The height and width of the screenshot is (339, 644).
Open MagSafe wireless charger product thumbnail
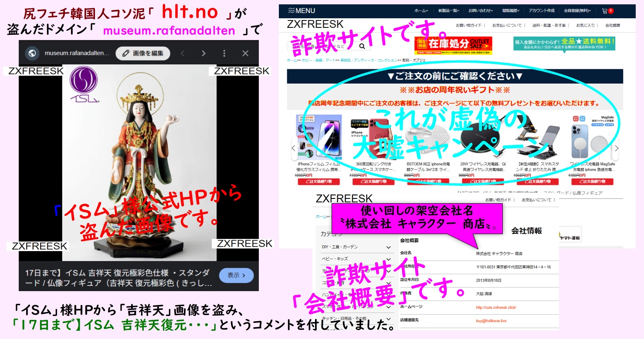click(592, 137)
